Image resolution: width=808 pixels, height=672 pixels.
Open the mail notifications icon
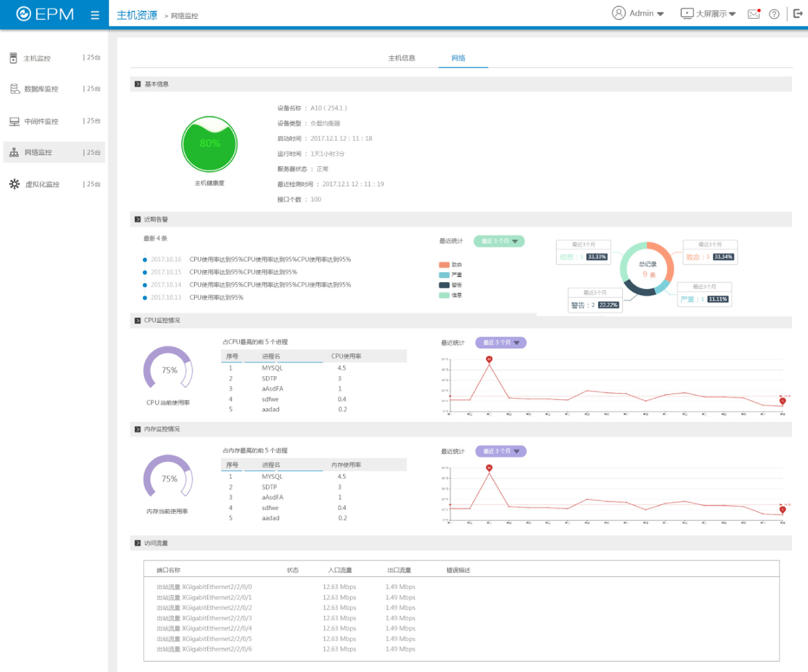point(754,14)
